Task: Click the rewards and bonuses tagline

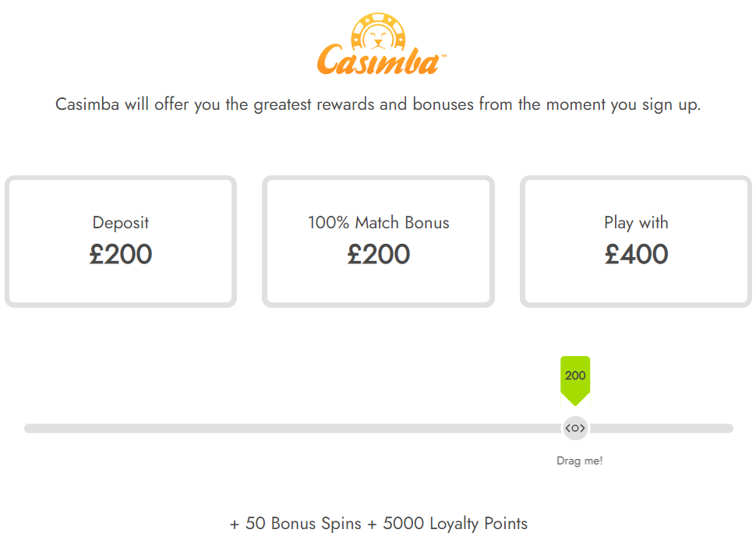Action: coord(378,104)
